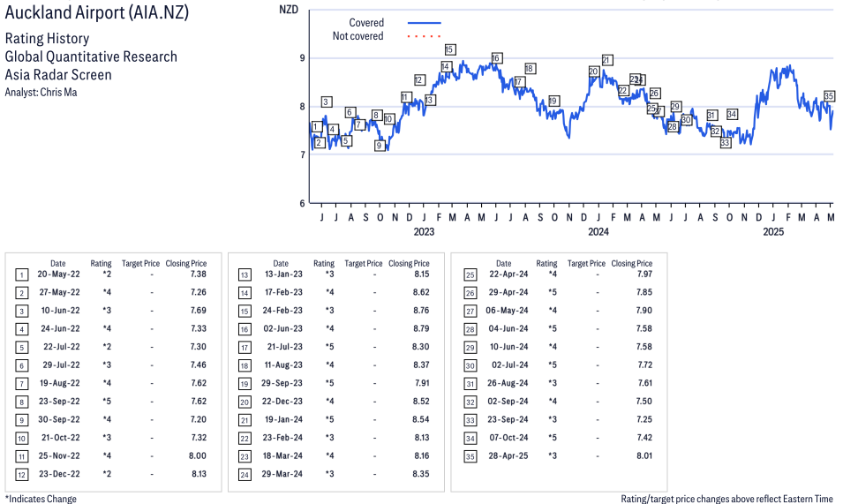Click the blue Covered legend line sample
Viewport: 843px width, 504px height.
[425, 23]
